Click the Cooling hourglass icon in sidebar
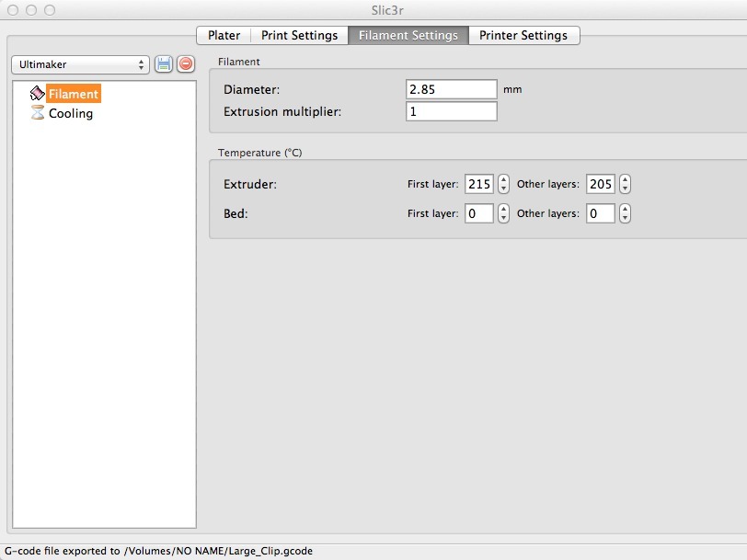Screen dimensions: 747x560 pyautogui.click(x=37, y=113)
